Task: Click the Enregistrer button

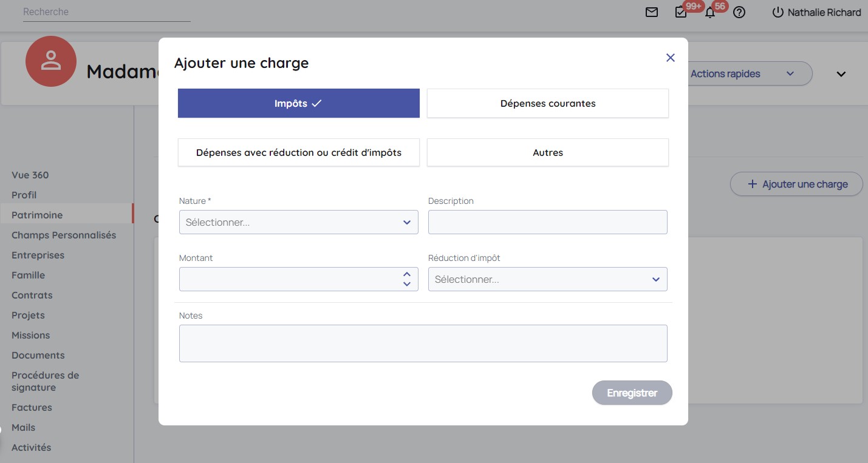Action: 632,393
